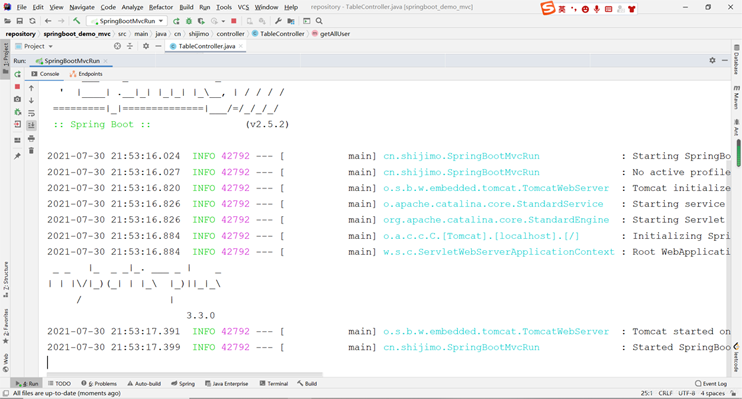Open the Run Anything icon beside search
Image resolution: width=742 pixels, height=399 pixels.
coord(307,21)
